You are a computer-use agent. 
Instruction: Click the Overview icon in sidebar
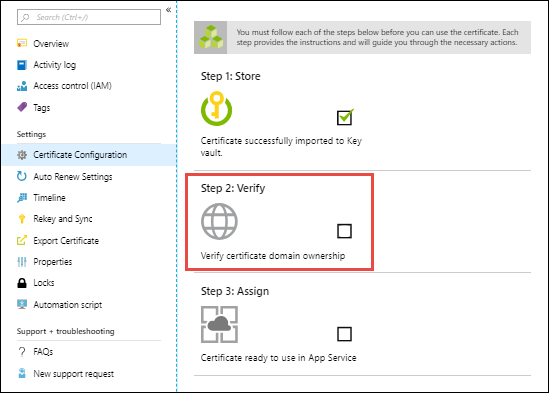[x=22, y=43]
